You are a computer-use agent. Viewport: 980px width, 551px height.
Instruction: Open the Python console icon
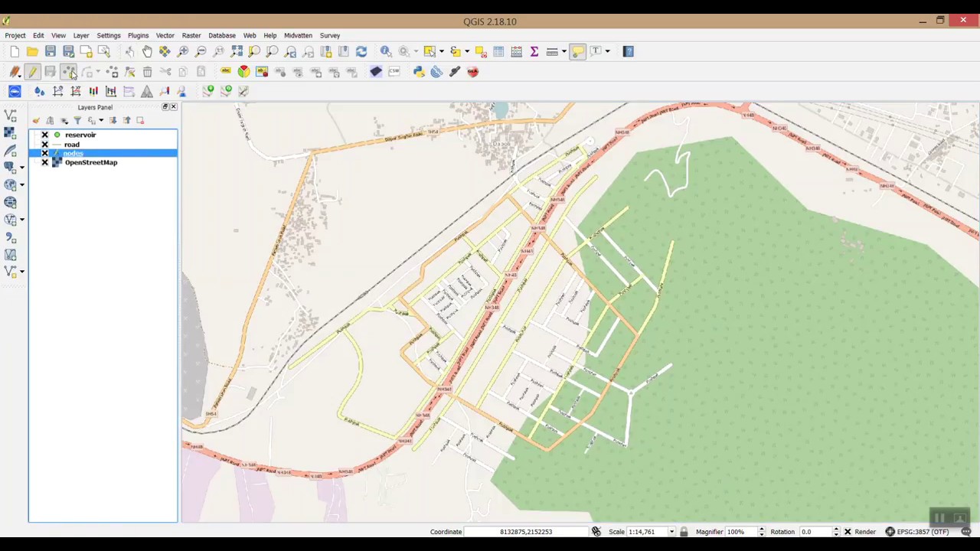coord(419,71)
